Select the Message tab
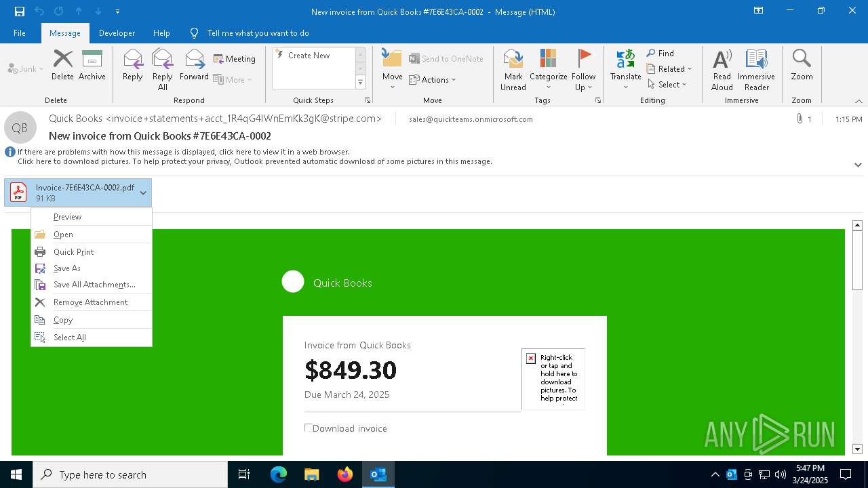Image resolution: width=868 pixels, height=488 pixels. tap(65, 33)
